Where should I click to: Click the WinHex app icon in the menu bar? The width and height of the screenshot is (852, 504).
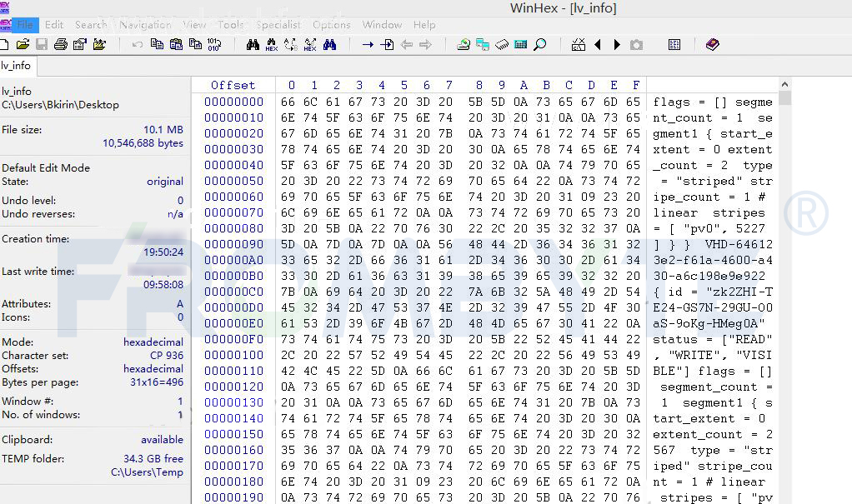[x=6, y=24]
